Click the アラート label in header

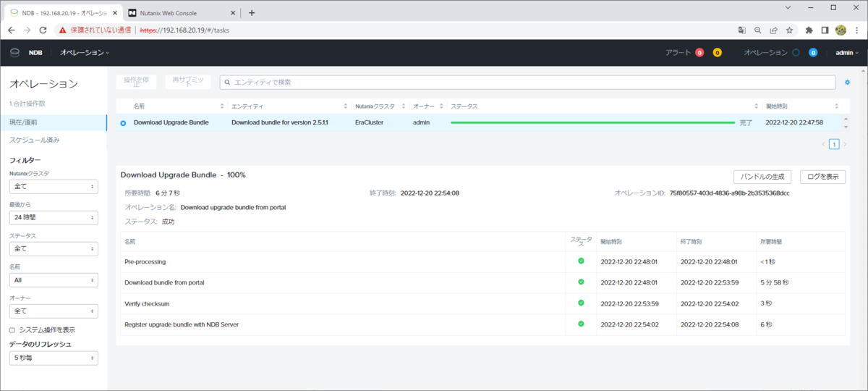(x=678, y=52)
